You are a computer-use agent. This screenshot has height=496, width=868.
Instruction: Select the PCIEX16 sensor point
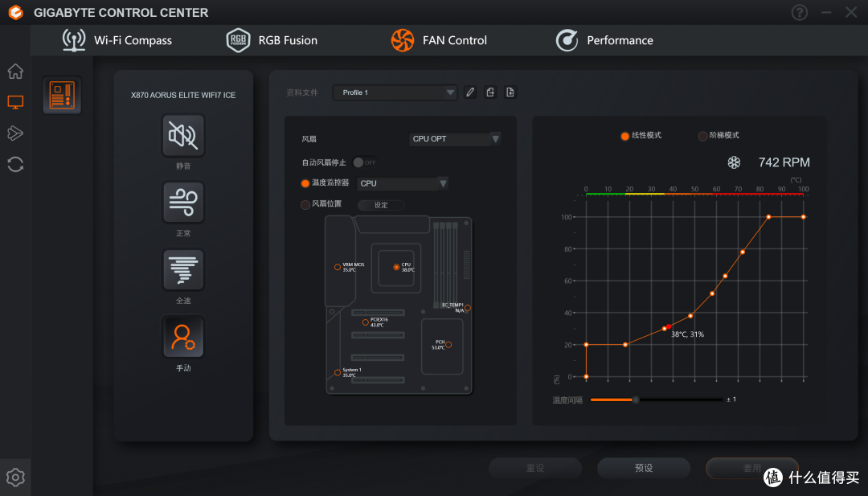[x=366, y=322]
